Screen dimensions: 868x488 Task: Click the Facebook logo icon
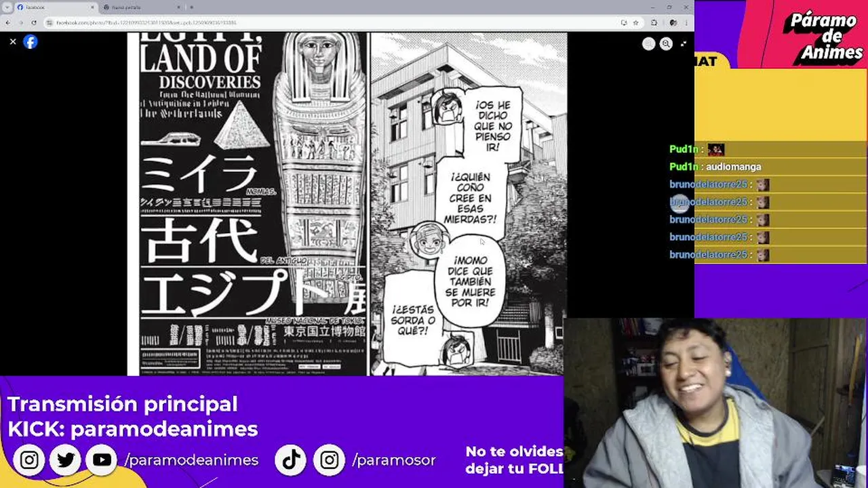(x=31, y=42)
